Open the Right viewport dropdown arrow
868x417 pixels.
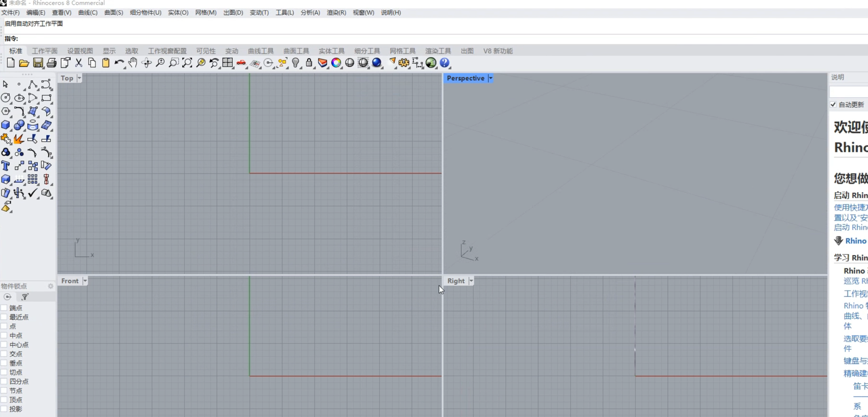coord(471,281)
